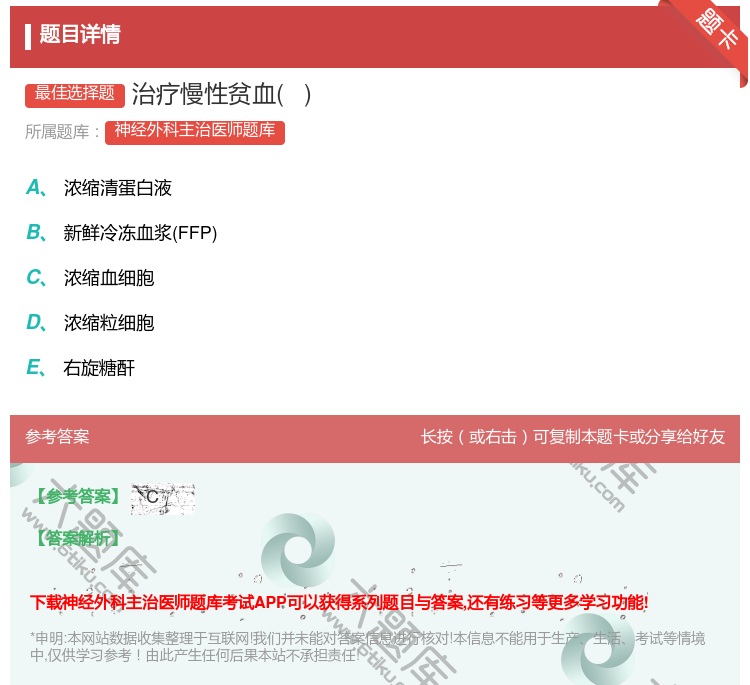Click the revealed answer C image

pyautogui.click(x=162, y=497)
